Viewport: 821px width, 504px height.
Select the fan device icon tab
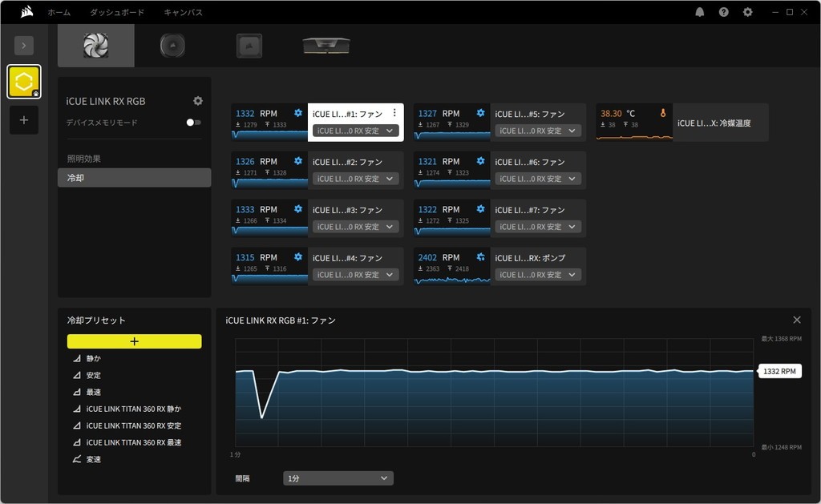pos(96,46)
